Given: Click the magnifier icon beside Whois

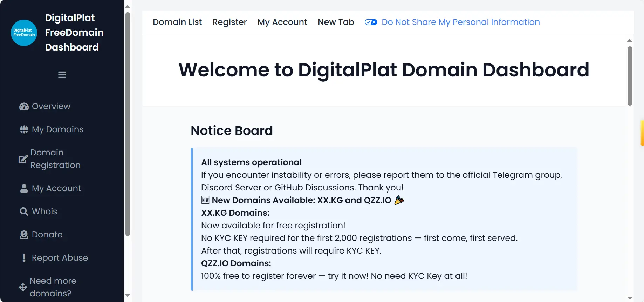Looking at the screenshot, I should pyautogui.click(x=24, y=212).
